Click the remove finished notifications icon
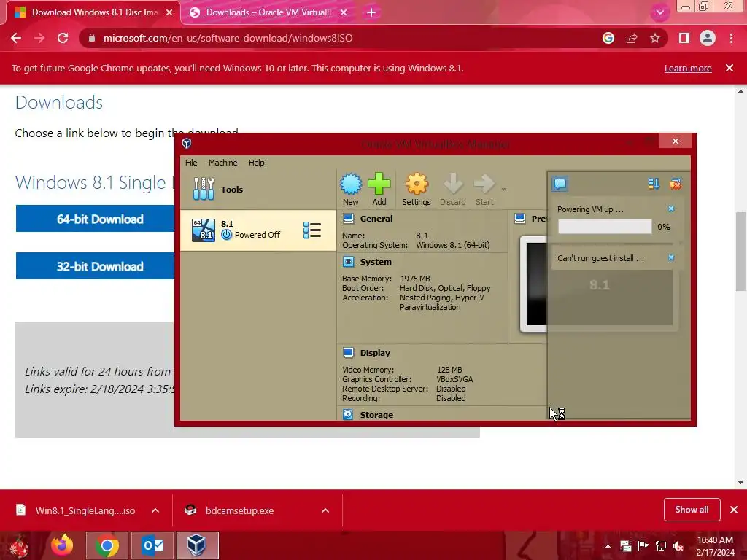This screenshot has height=560, width=747. pyautogui.click(x=676, y=183)
